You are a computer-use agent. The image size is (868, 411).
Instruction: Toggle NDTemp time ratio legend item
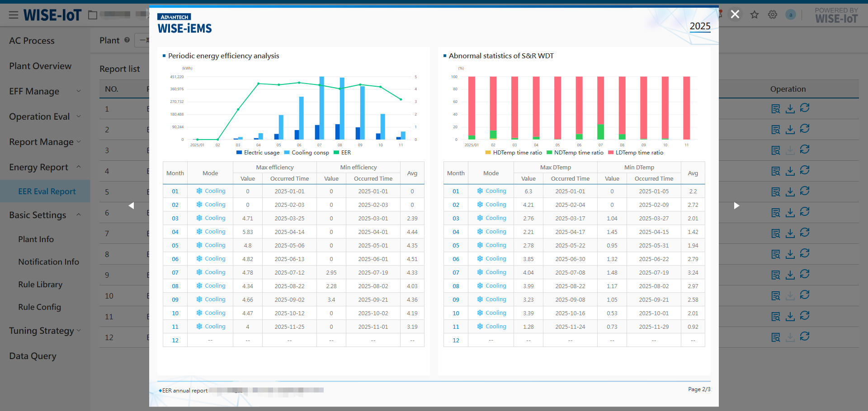click(x=575, y=153)
